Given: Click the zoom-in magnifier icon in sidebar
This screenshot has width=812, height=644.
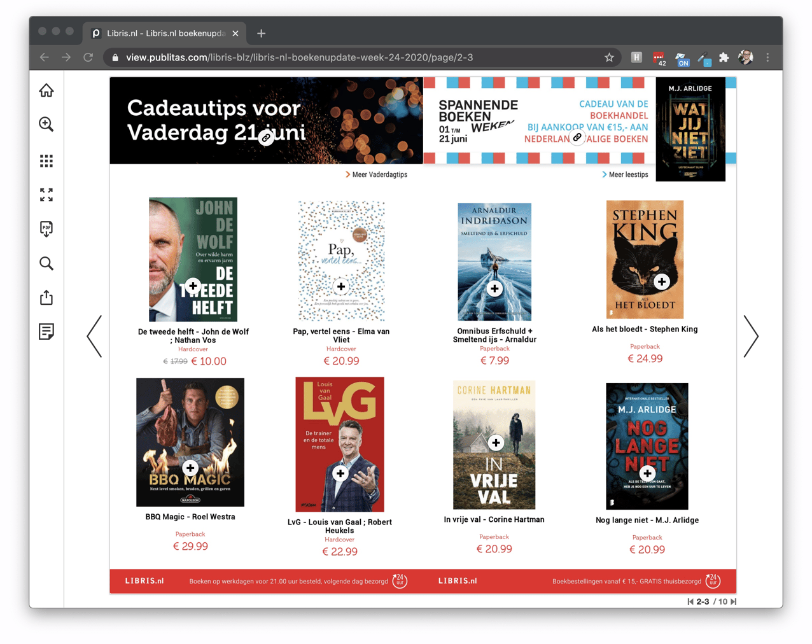Looking at the screenshot, I should [x=46, y=124].
